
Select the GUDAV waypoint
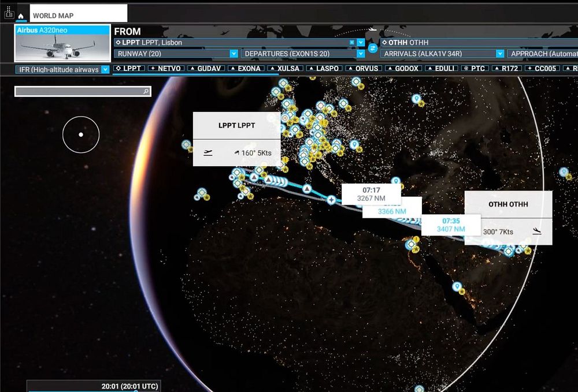pyautogui.click(x=206, y=68)
